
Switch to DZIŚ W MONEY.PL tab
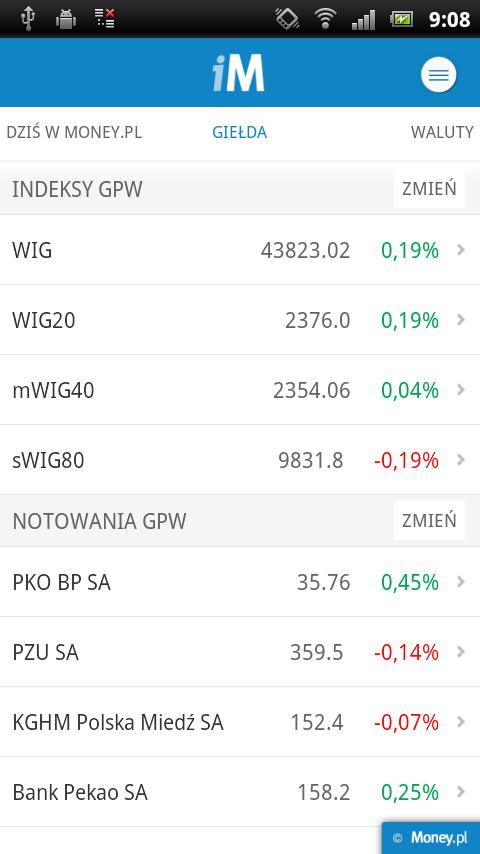pyautogui.click(x=74, y=132)
